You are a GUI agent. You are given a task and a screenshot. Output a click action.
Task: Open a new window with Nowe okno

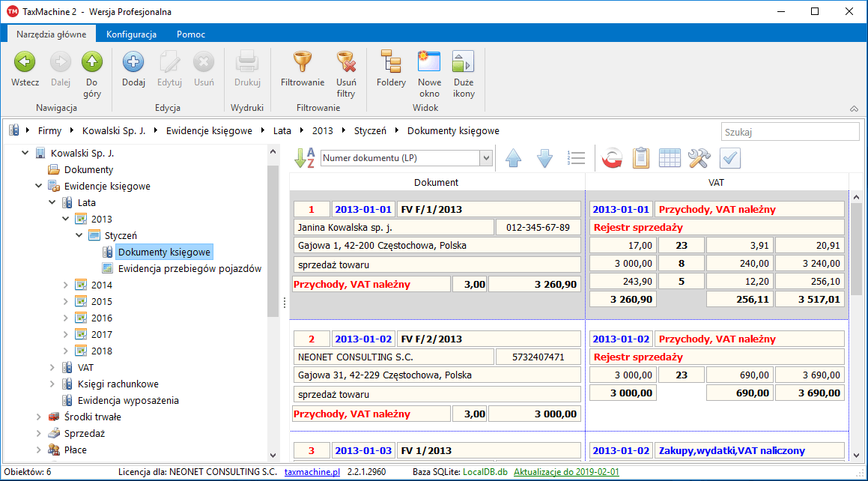coord(429,62)
